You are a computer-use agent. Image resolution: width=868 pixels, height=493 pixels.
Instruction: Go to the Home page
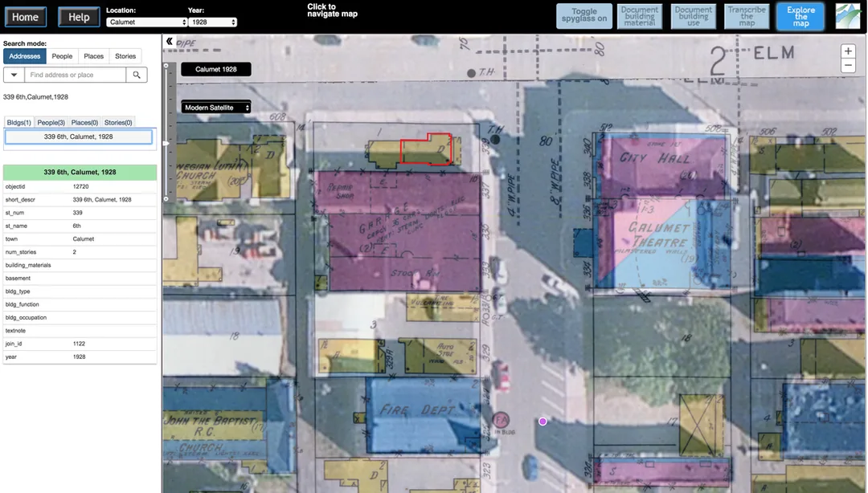point(26,17)
